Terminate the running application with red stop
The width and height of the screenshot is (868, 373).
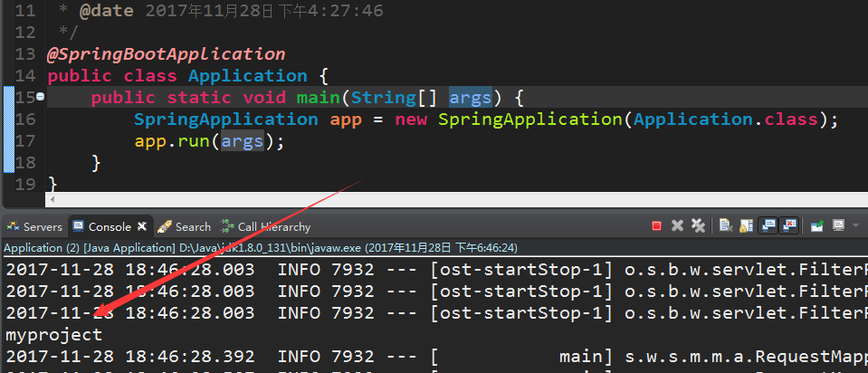pos(656,225)
